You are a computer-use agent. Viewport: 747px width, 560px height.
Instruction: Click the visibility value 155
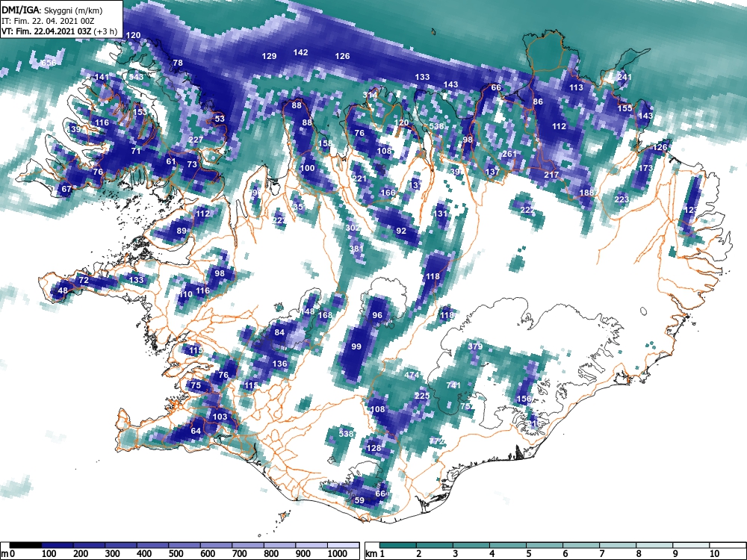(x=624, y=108)
